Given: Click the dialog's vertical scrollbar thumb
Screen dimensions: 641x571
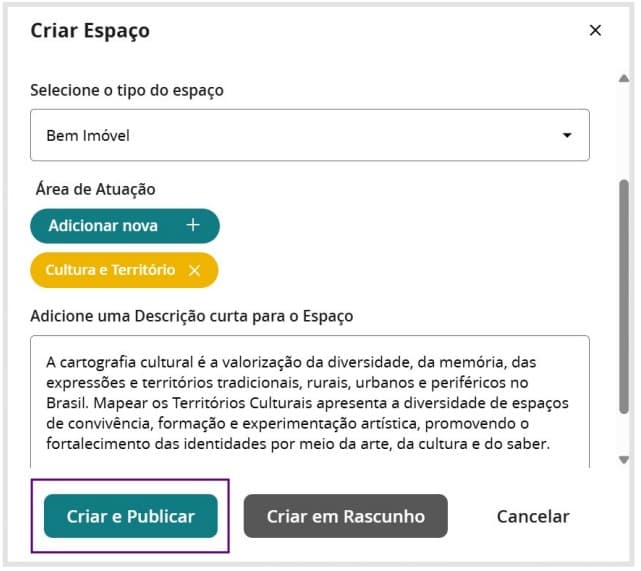Looking at the screenshot, I should 624,295.
